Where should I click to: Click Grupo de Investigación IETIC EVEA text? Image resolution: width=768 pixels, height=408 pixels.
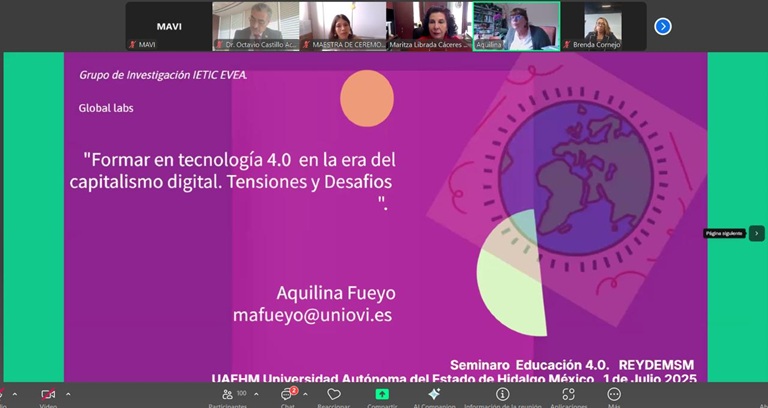click(163, 75)
